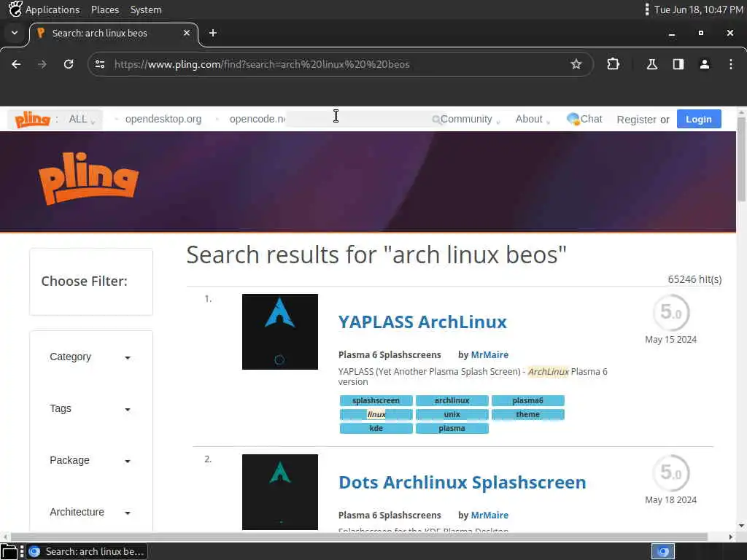This screenshot has height=560, width=747.
Task: Click the vertical page scrollbar
Action: point(741,160)
